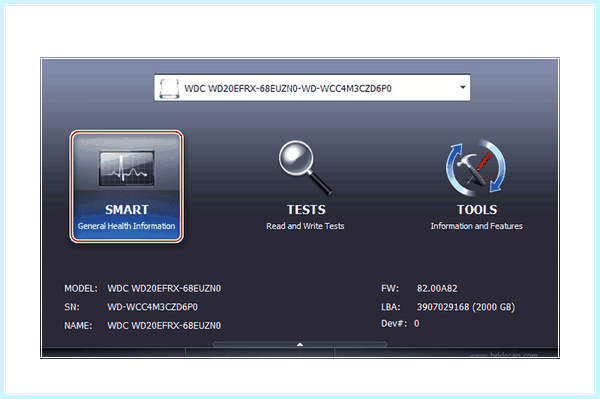The height and width of the screenshot is (399, 600).
Task: Open the TOOLS hammer and screwdriver icon
Action: pyautogui.click(x=476, y=168)
